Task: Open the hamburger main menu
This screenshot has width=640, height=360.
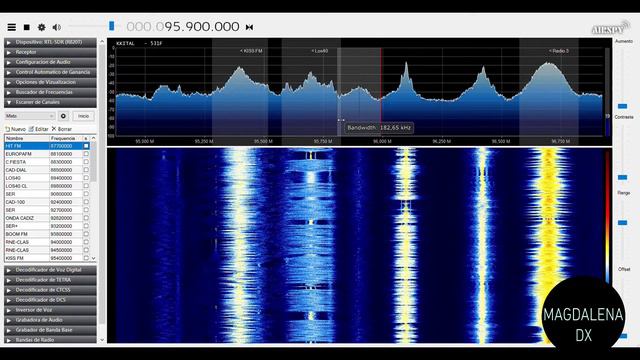Action: click(x=11, y=27)
